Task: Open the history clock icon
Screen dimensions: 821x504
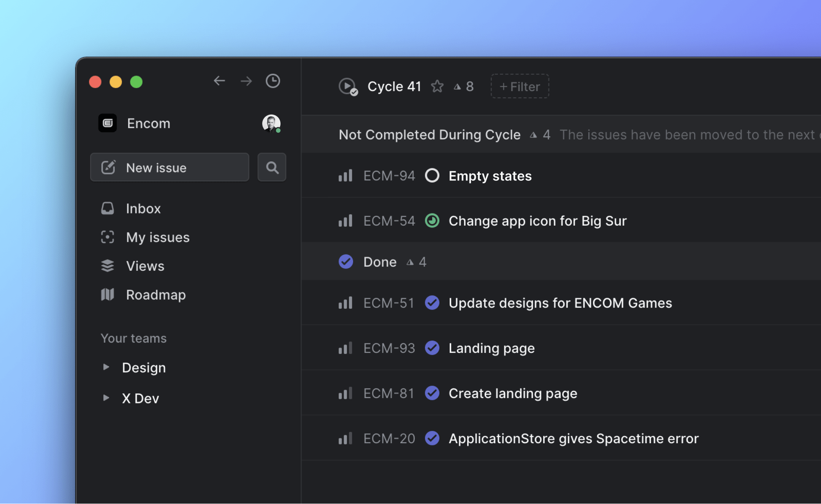Action: [x=273, y=81]
